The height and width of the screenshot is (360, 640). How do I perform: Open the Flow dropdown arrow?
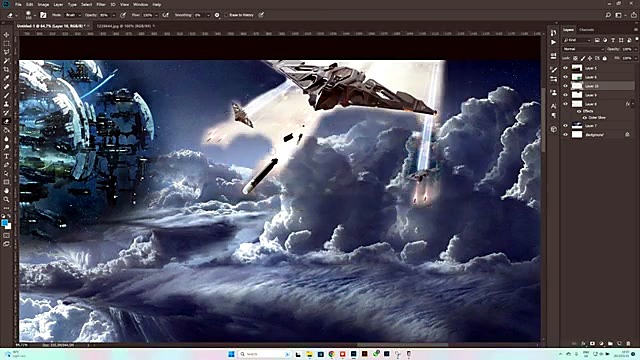pos(157,15)
